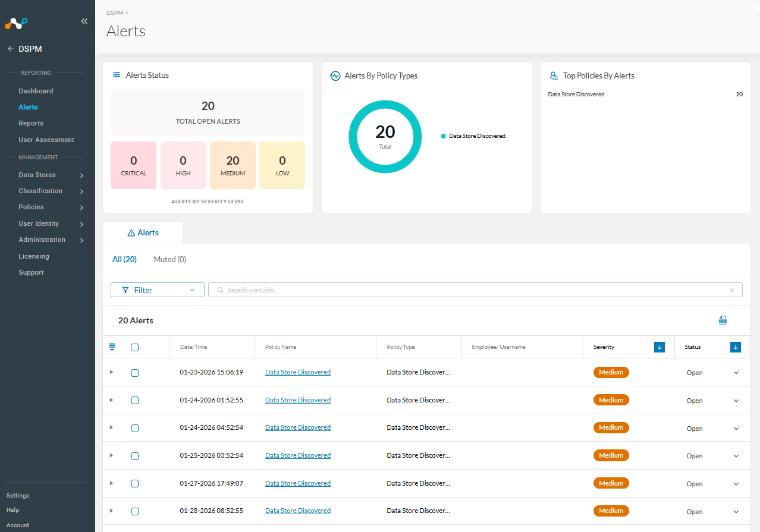760x532 pixels.
Task: Open Data Store Discovered link in first row
Action: pyautogui.click(x=298, y=372)
